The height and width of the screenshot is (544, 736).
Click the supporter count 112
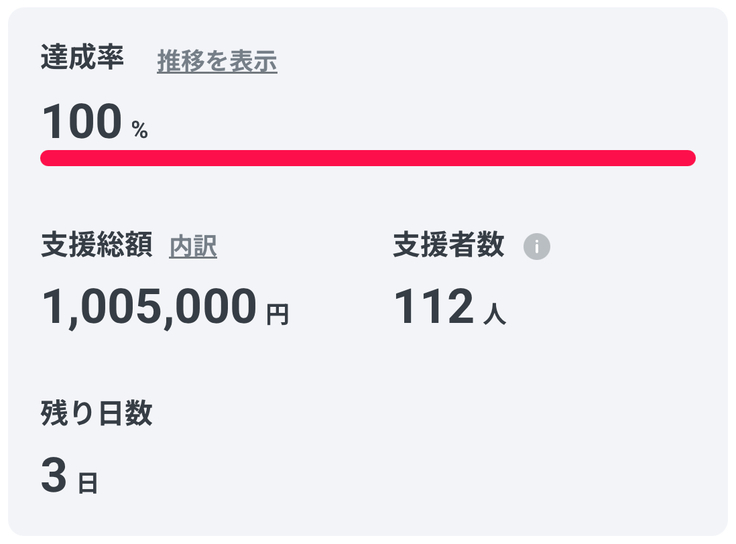point(432,307)
